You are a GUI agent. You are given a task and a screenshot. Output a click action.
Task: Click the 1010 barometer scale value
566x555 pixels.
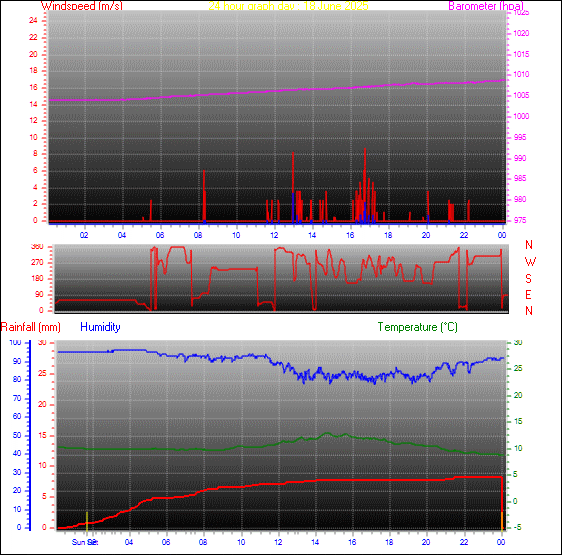pos(521,74)
